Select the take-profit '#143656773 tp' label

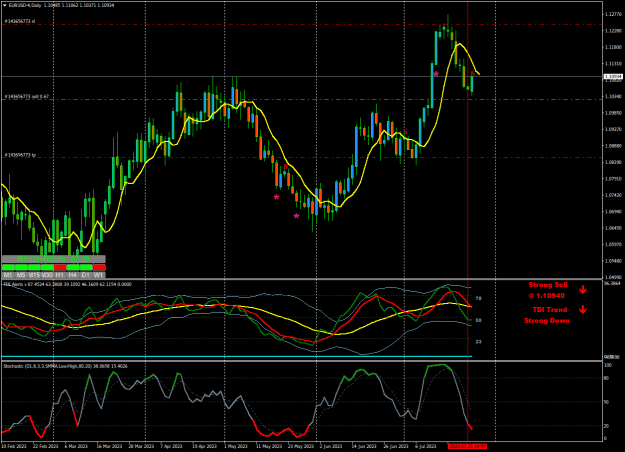point(20,155)
